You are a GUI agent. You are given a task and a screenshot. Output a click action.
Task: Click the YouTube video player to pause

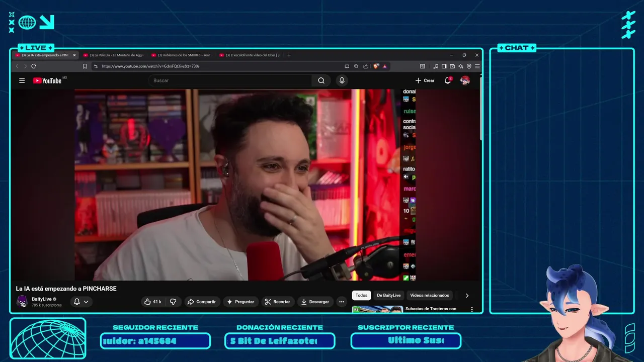pyautogui.click(x=245, y=185)
